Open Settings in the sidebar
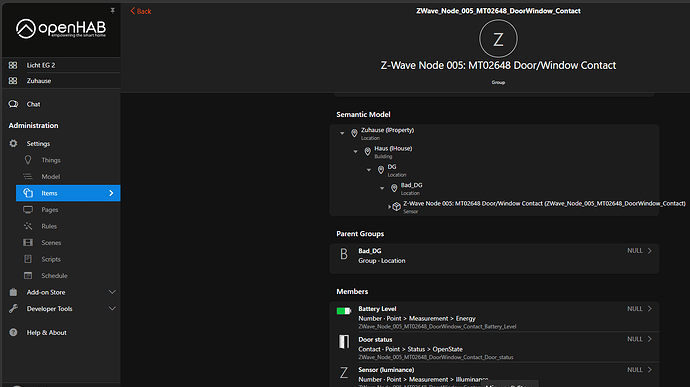Viewport: 690px width, 387px height. click(x=61, y=144)
